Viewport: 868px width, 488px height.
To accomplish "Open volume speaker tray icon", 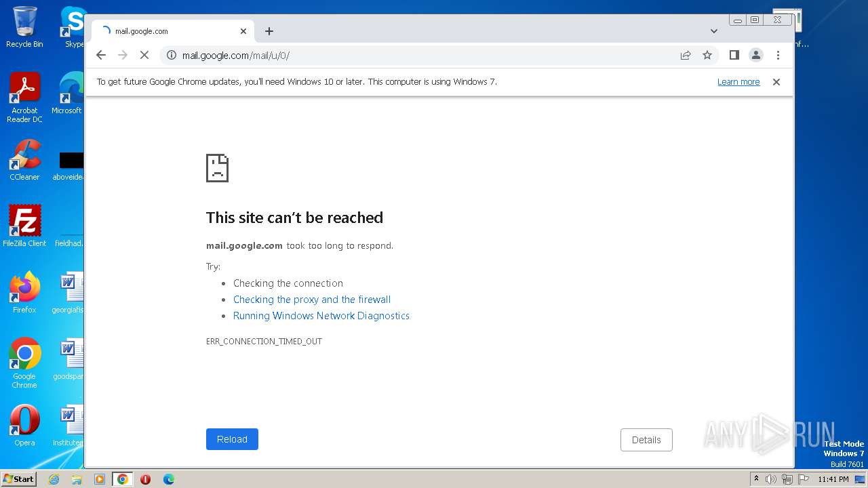I will (x=771, y=479).
